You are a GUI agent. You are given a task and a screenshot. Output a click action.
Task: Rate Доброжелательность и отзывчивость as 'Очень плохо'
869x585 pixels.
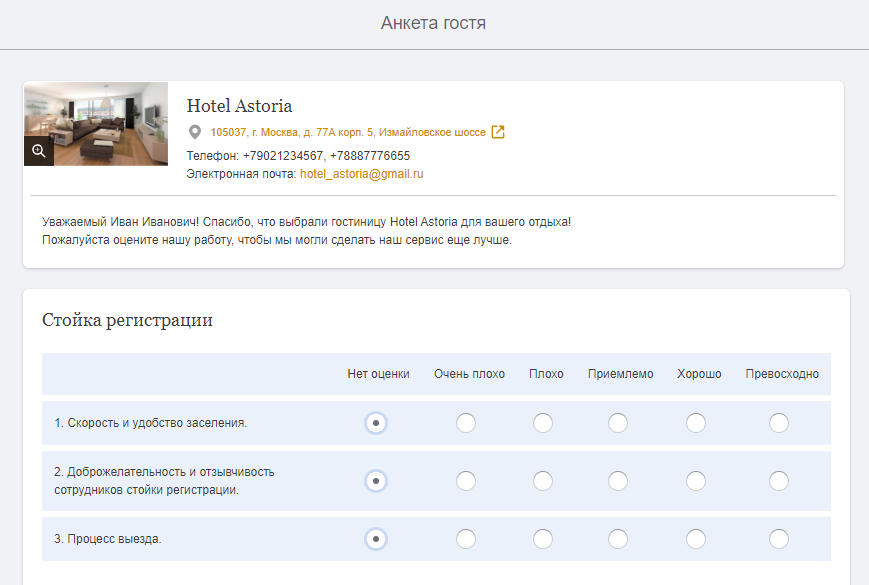pos(466,481)
